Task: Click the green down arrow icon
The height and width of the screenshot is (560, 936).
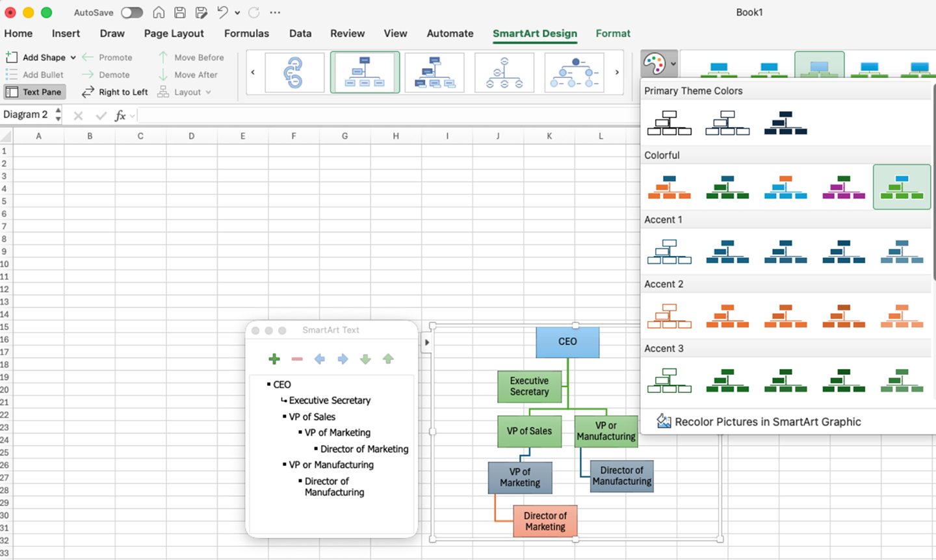Action: point(365,359)
